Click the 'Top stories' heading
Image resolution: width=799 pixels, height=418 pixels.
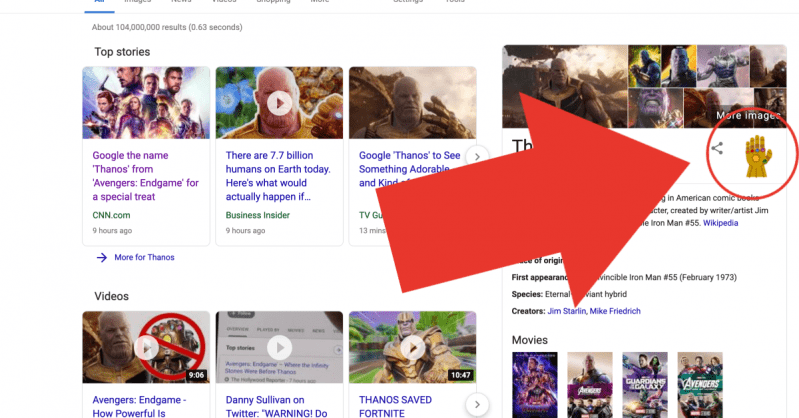[x=122, y=52]
